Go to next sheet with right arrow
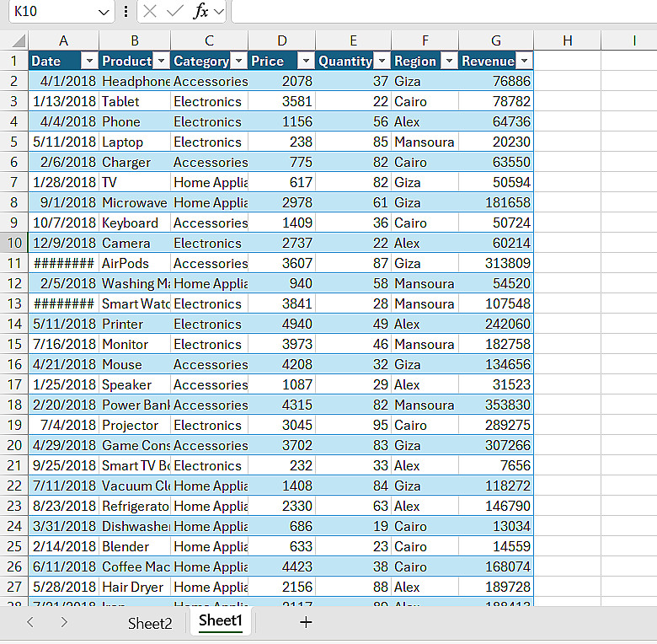This screenshot has height=644, width=657. point(64,622)
